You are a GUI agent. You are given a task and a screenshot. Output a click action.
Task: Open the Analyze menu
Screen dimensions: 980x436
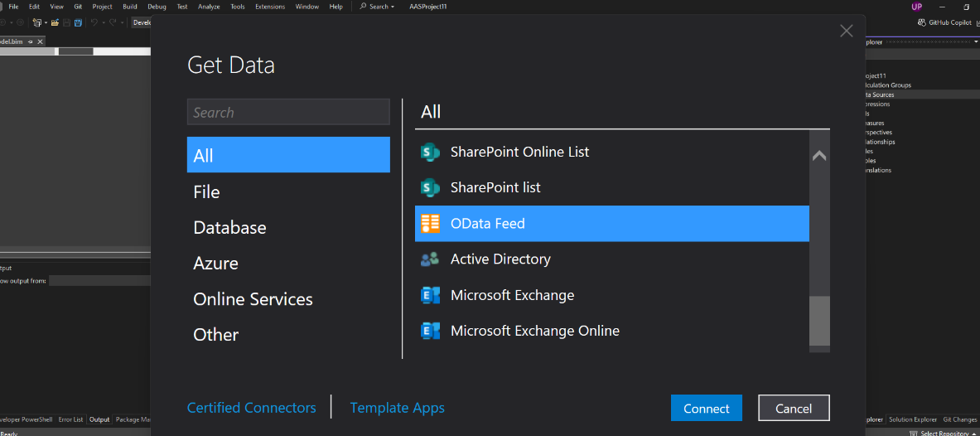(x=209, y=7)
